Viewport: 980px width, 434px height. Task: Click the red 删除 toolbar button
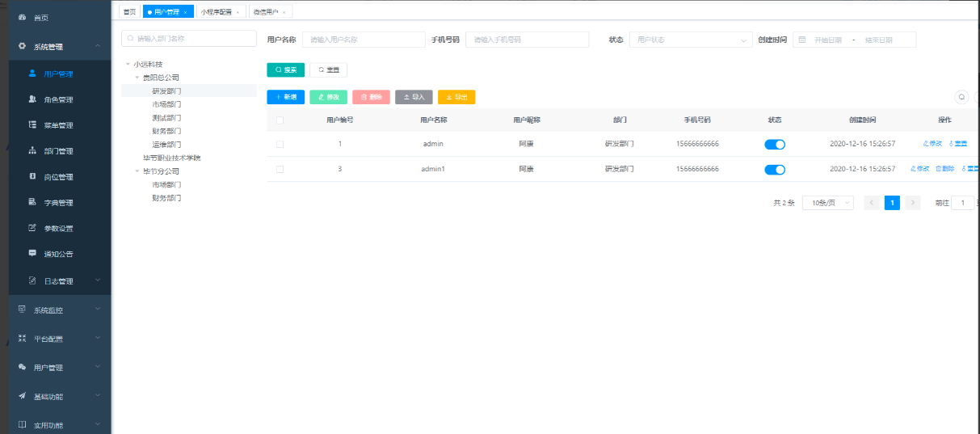[371, 97]
